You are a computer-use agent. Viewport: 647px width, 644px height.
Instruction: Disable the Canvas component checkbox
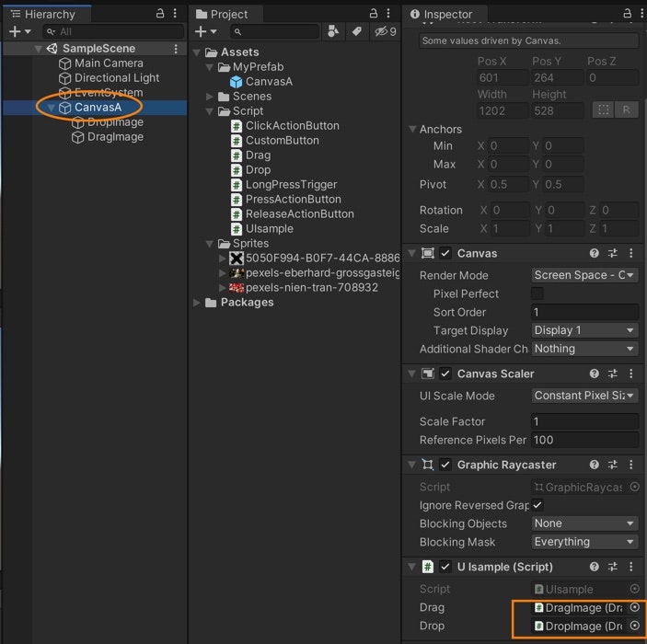[x=445, y=253]
